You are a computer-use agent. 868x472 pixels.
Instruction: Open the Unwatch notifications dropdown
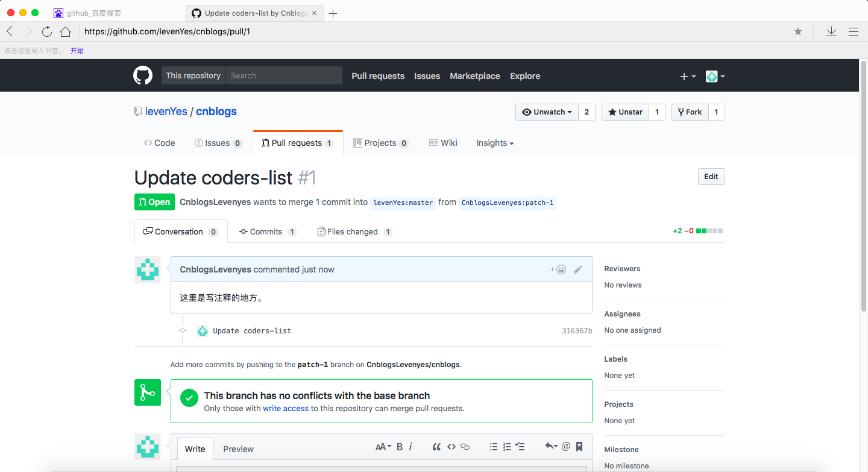pos(547,112)
